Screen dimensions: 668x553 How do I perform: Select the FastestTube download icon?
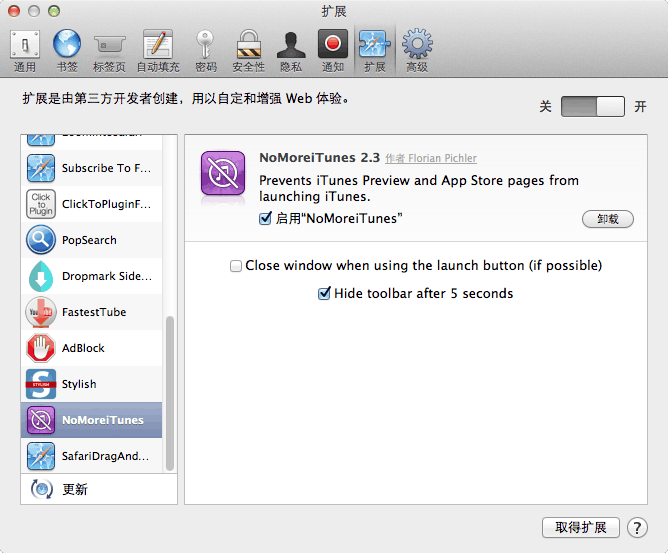click(40, 312)
